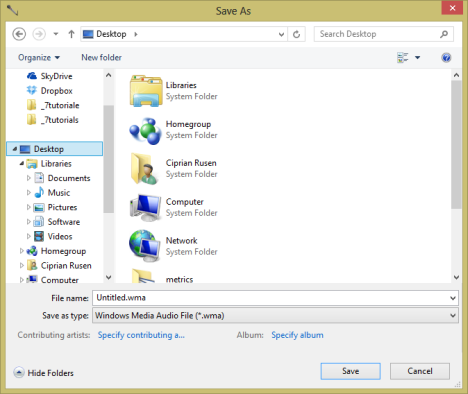Image resolution: width=468 pixels, height=394 pixels.
Task: Open the File name dropdown arrow
Action: tap(453, 298)
